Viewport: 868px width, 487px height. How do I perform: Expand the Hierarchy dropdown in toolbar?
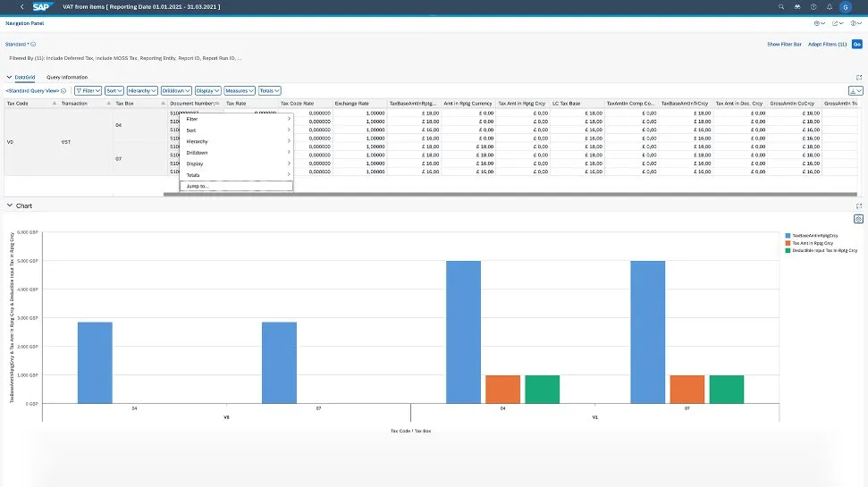point(142,90)
